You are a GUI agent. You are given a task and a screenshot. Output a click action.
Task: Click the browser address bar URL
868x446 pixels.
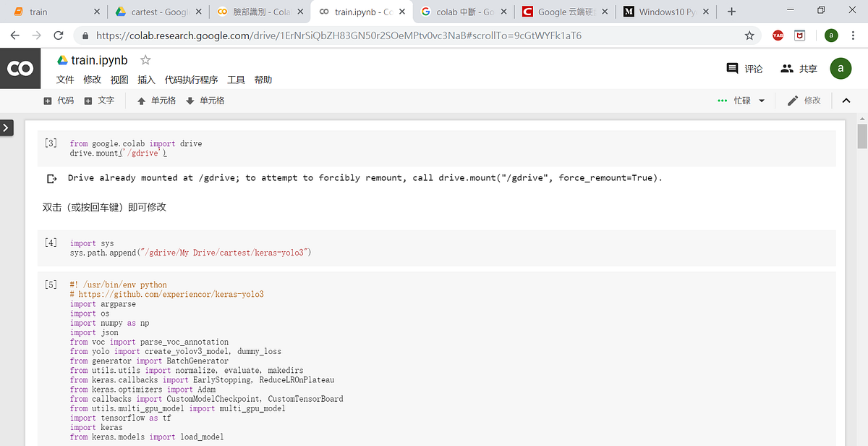[339, 35]
